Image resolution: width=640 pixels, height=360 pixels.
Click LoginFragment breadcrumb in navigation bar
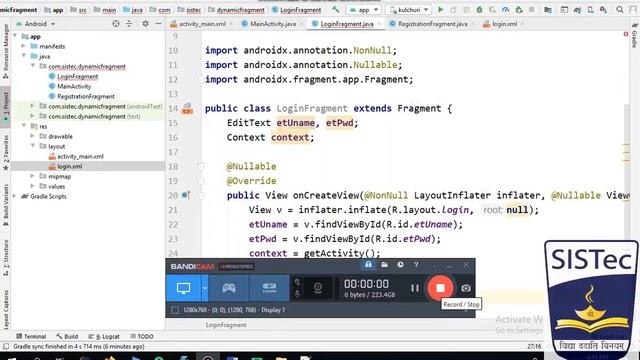(297, 10)
